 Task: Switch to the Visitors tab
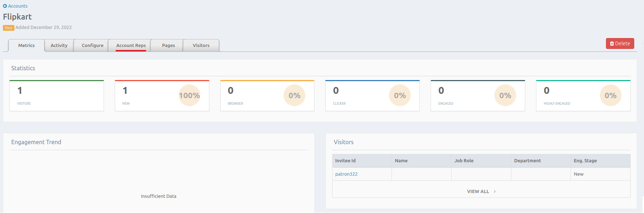pos(201,46)
